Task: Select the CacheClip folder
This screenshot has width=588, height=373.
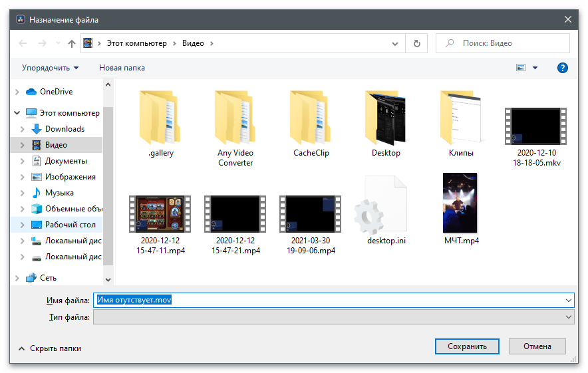Action: click(311, 118)
